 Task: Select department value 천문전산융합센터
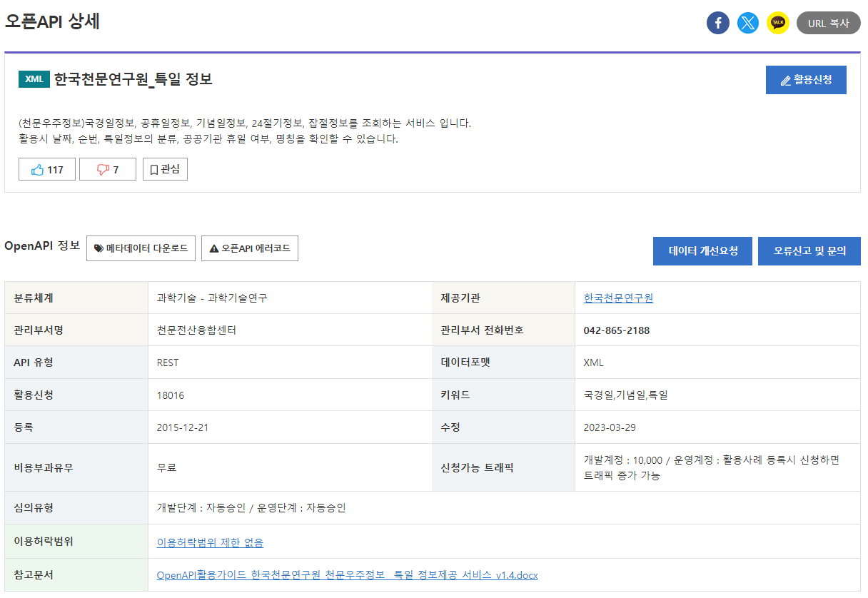(x=196, y=330)
